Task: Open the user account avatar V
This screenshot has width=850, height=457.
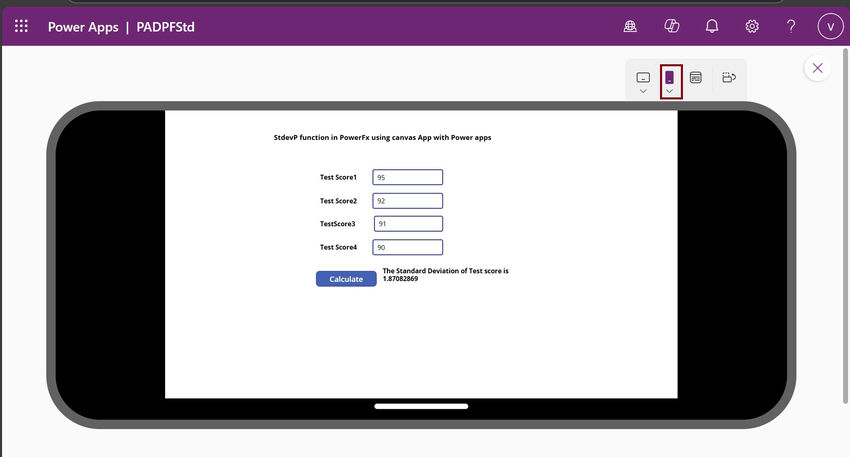Action: (x=830, y=27)
